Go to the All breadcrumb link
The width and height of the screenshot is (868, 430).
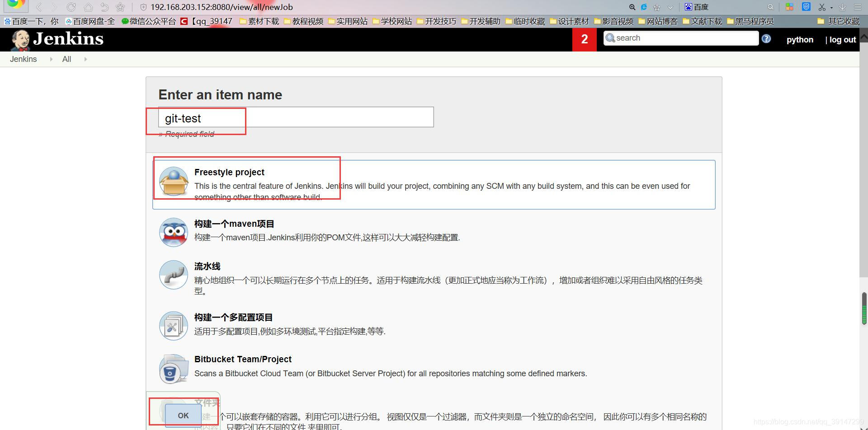point(66,59)
